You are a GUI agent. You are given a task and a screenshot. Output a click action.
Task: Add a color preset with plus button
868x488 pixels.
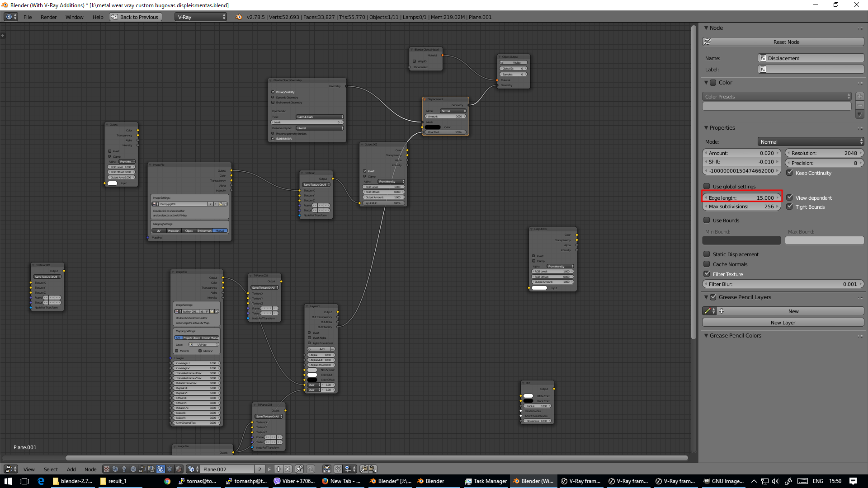pyautogui.click(x=860, y=96)
